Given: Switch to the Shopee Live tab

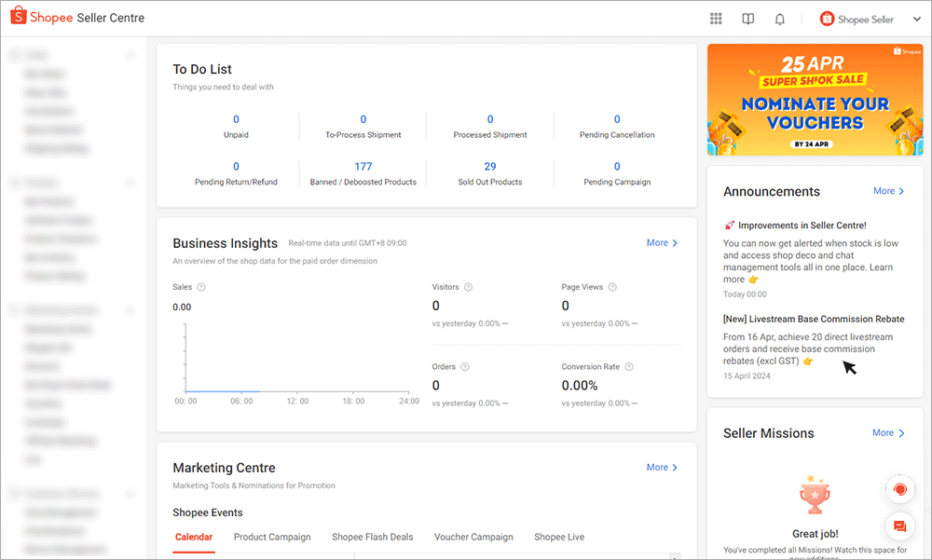Looking at the screenshot, I should (x=559, y=537).
